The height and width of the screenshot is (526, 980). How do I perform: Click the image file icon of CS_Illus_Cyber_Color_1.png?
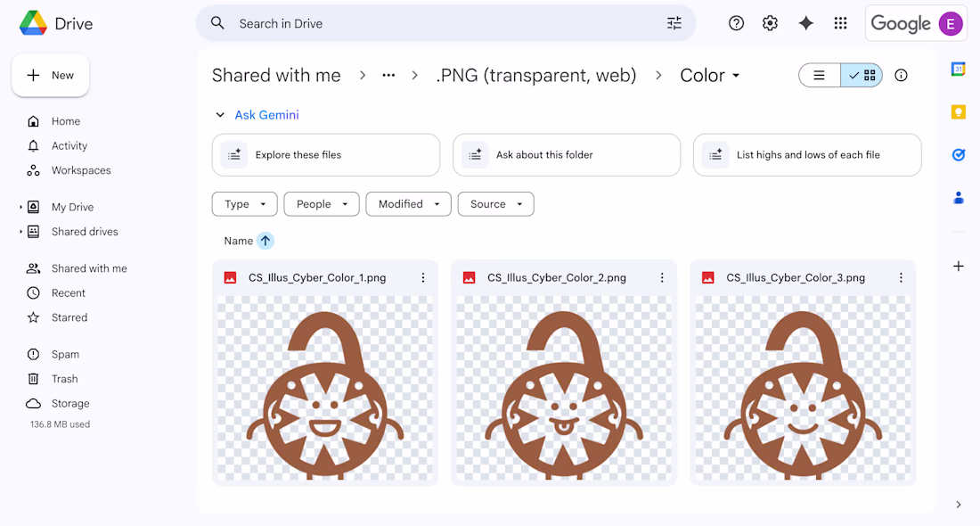(230, 277)
